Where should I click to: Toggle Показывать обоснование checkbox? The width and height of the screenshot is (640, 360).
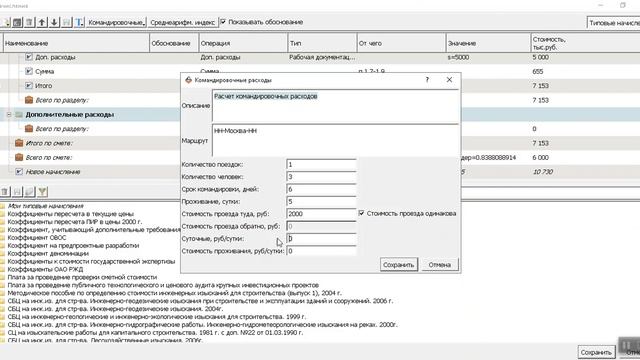(223, 22)
